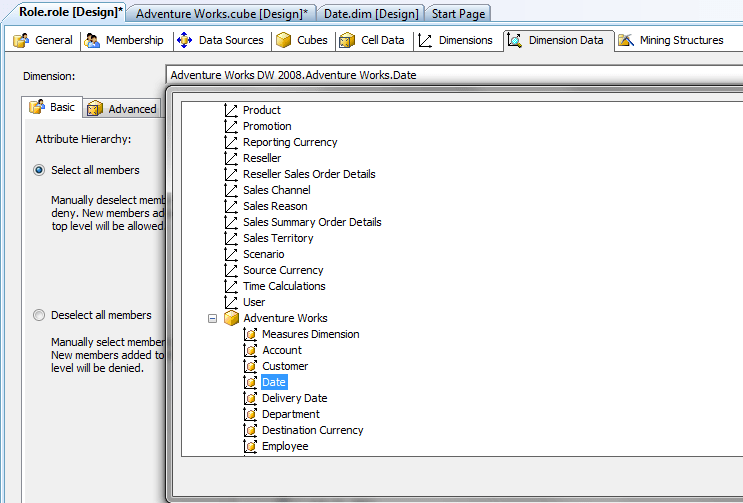Click the Cubes tab cube icon

(x=283, y=40)
